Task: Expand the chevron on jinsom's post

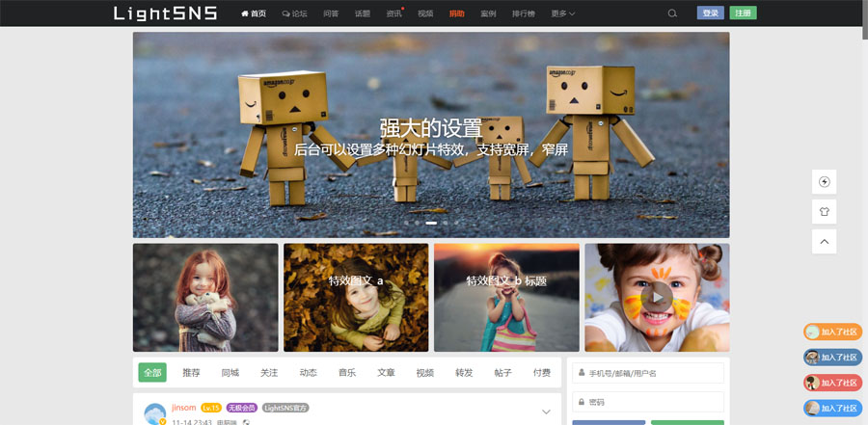Action: click(x=546, y=412)
